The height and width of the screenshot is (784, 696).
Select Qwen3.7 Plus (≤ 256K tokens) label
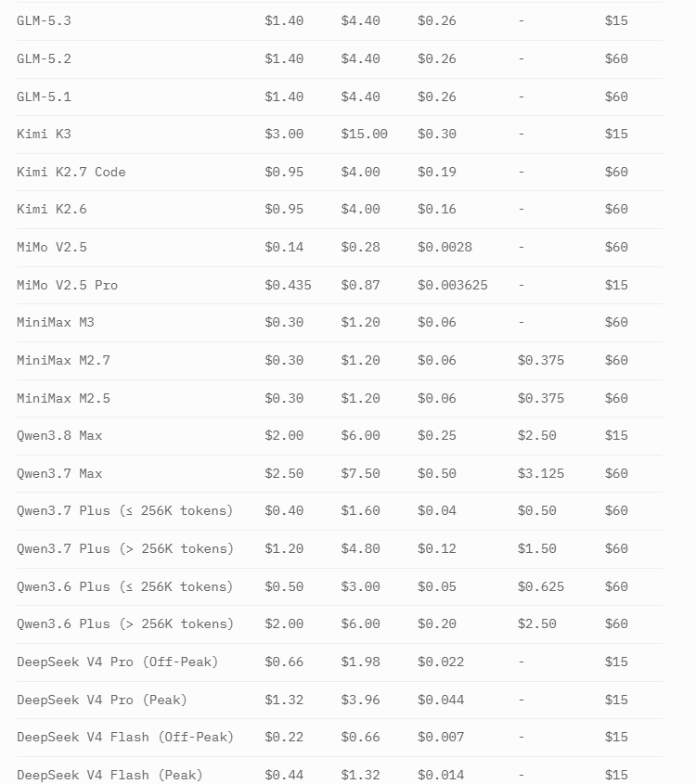tap(125, 511)
